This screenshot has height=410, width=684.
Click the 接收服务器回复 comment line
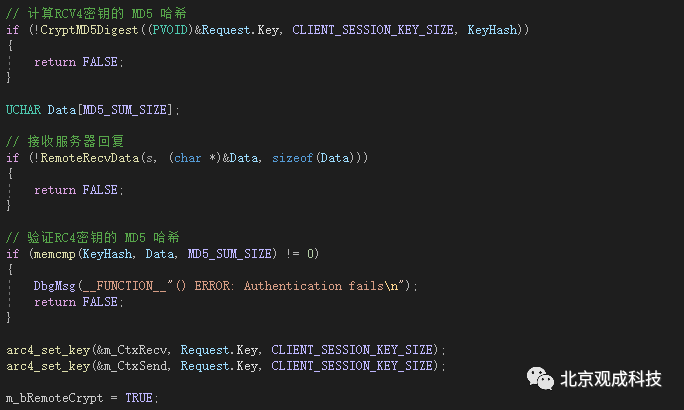point(65,141)
